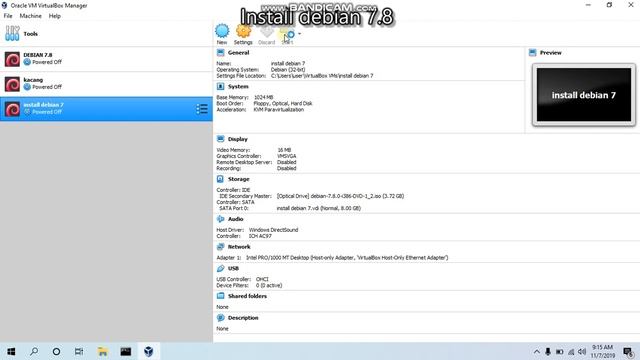The width and height of the screenshot is (640, 360).
Task: Open the USB settings heading link
Action: pos(233,269)
